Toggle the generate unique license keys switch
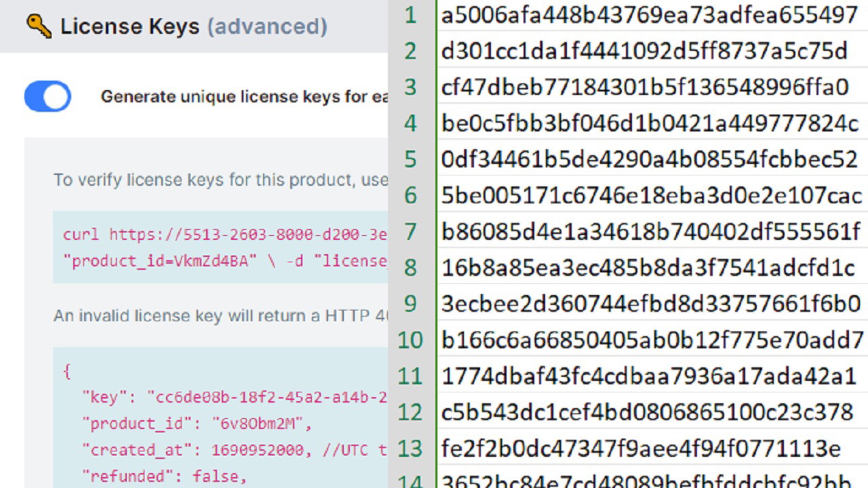Screen dimensions: 868x488 tap(47, 96)
